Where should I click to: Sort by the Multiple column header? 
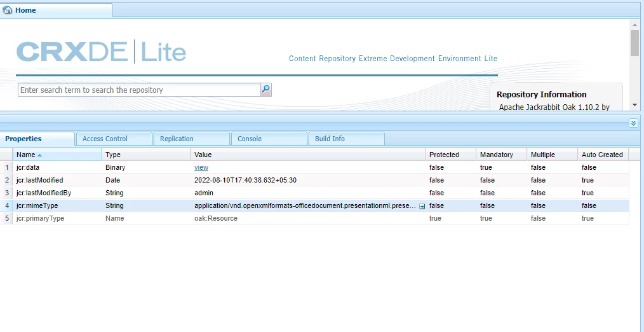553,155
